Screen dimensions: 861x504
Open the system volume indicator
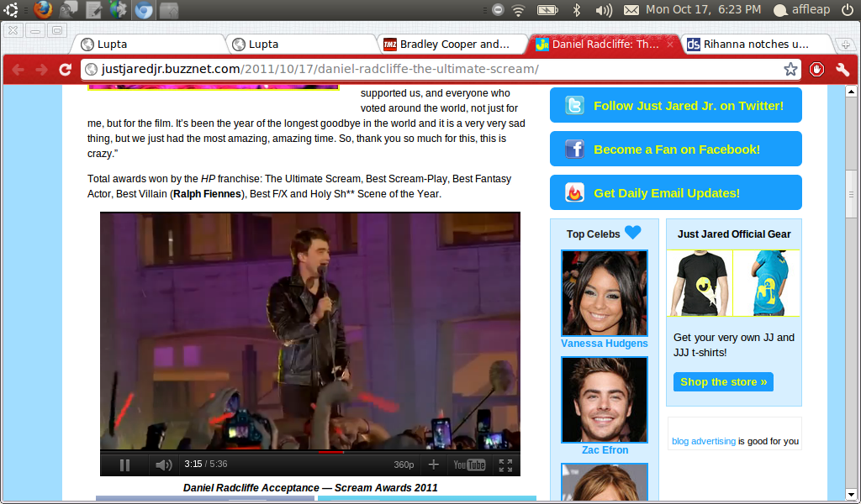click(604, 10)
